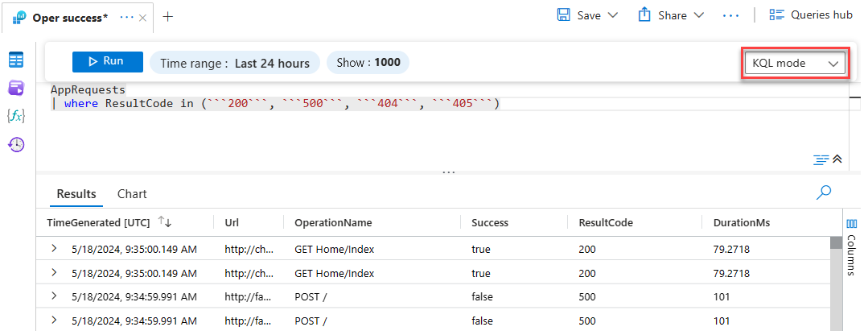Open Query history clock icon

[x=16, y=145]
